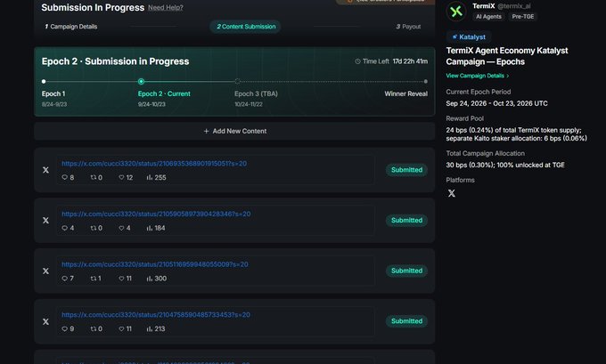Click the heart icon in the 300-views row
Viewport: 606px width, 364px height.
(x=121, y=279)
